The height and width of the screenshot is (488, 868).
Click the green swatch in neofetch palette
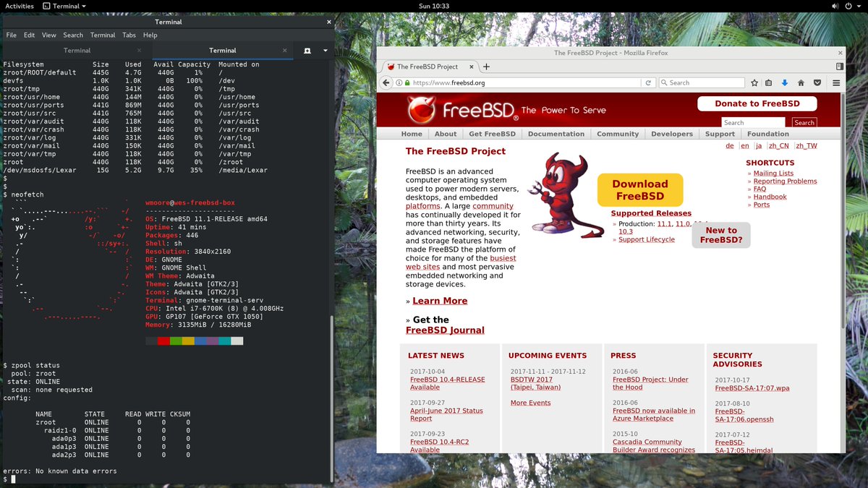tap(176, 341)
